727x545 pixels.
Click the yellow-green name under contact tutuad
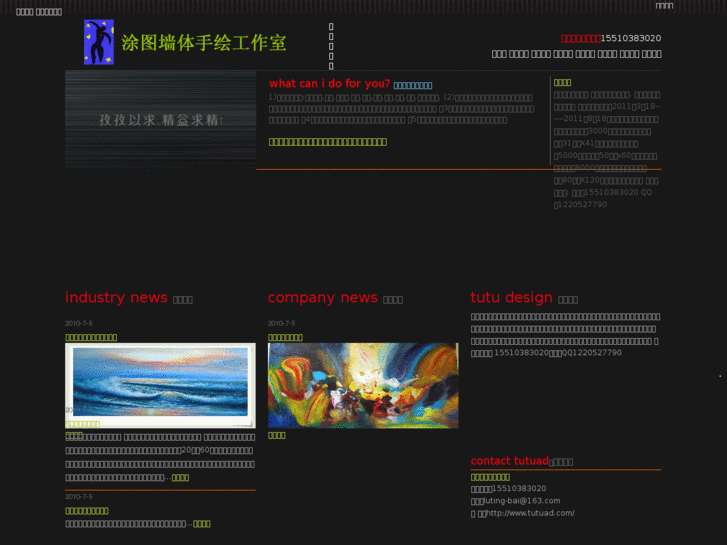(490, 477)
